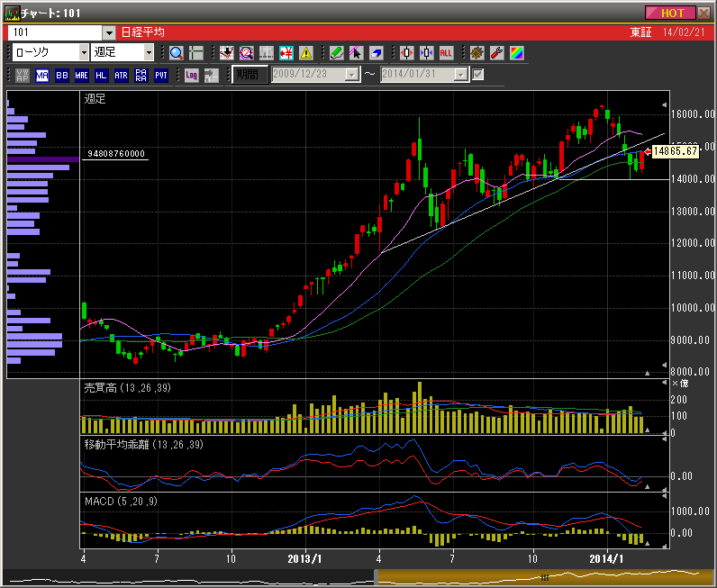717x588 pixels.
Task: Toggle the BB Bollinger Bands indicator
Action: point(61,76)
